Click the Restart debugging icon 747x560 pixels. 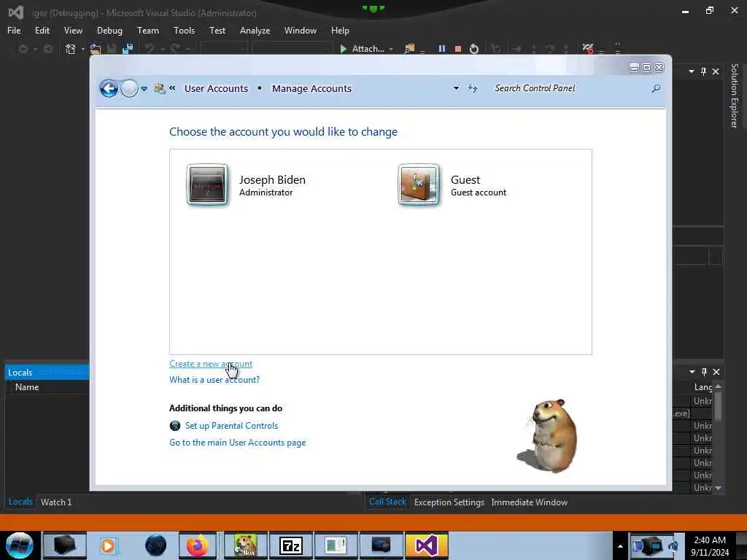(x=474, y=49)
